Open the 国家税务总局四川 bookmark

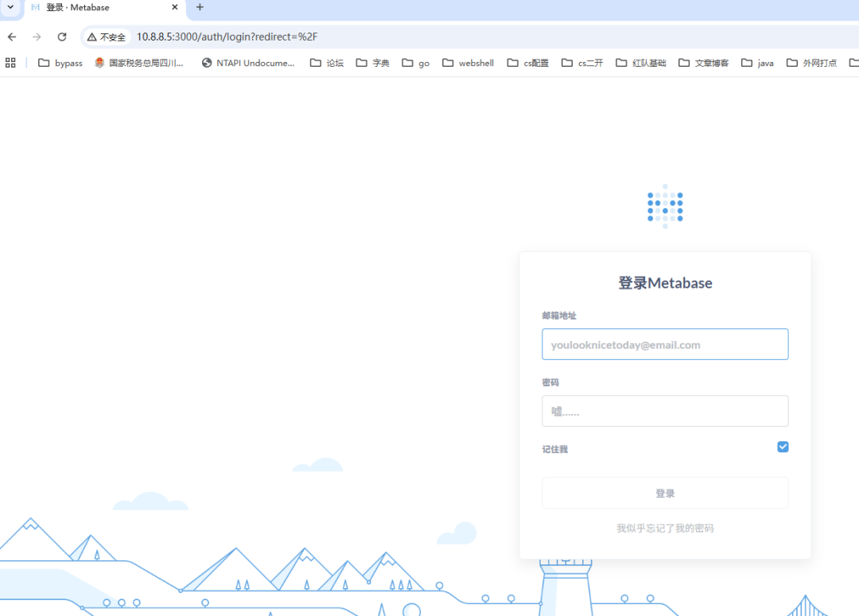(x=139, y=63)
